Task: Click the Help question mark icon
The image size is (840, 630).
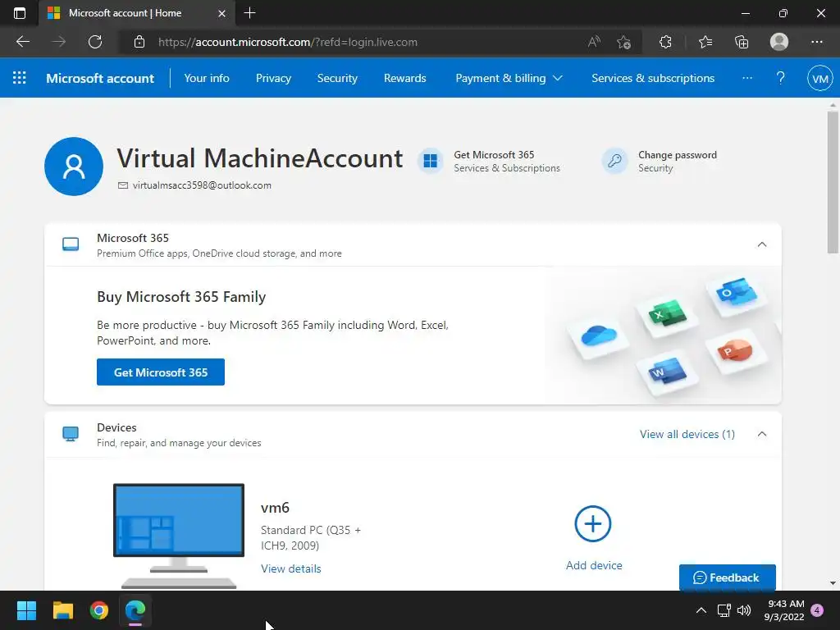Action: (x=781, y=78)
